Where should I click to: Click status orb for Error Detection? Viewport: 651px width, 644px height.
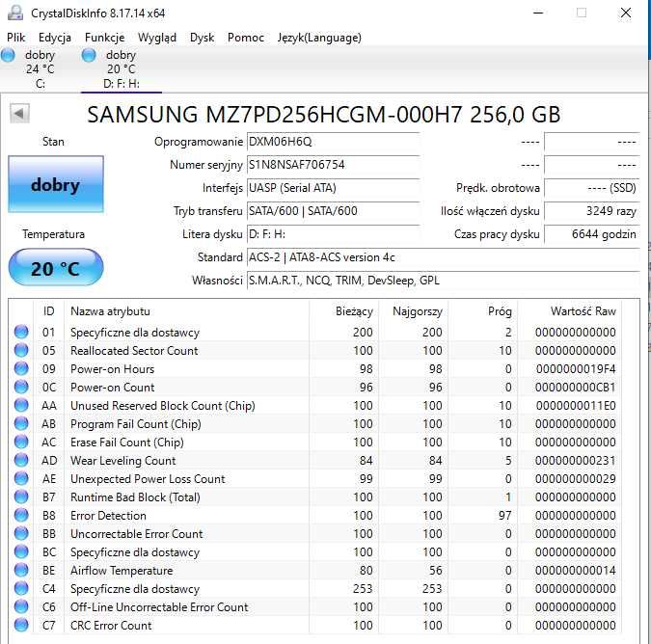point(21,515)
